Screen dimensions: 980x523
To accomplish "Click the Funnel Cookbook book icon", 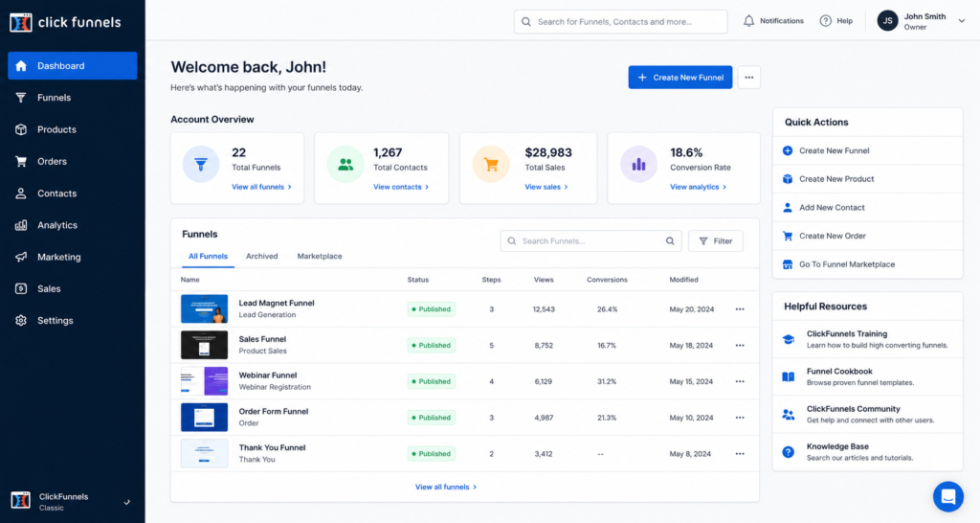I will point(789,376).
